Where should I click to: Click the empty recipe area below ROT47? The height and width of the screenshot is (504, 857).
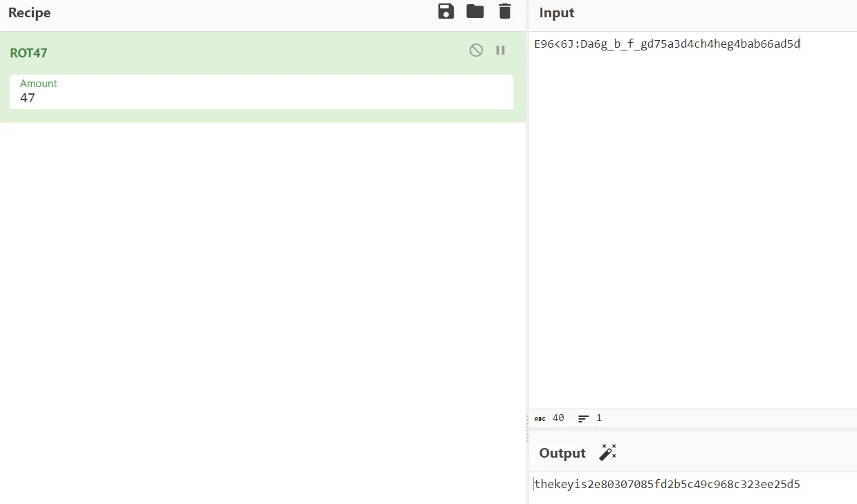click(x=263, y=311)
